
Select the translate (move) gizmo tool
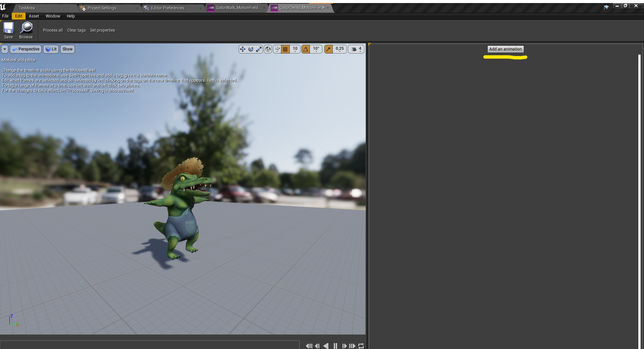tap(242, 49)
